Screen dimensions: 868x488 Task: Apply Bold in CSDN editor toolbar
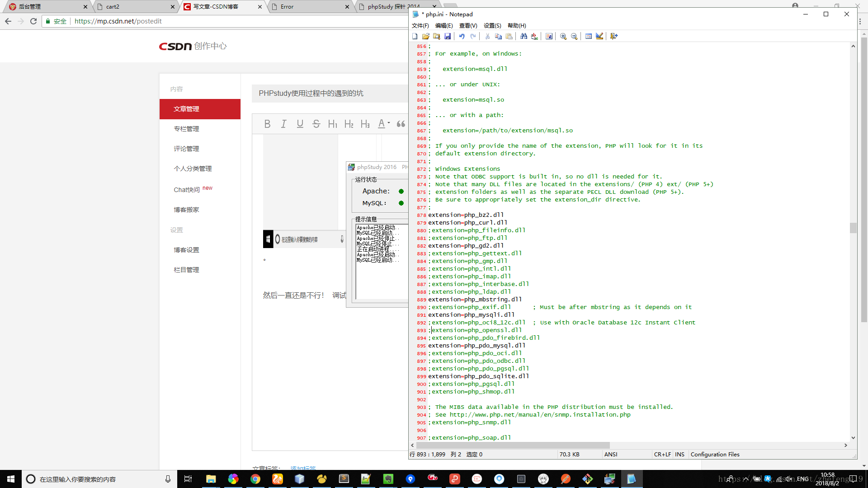coord(267,124)
